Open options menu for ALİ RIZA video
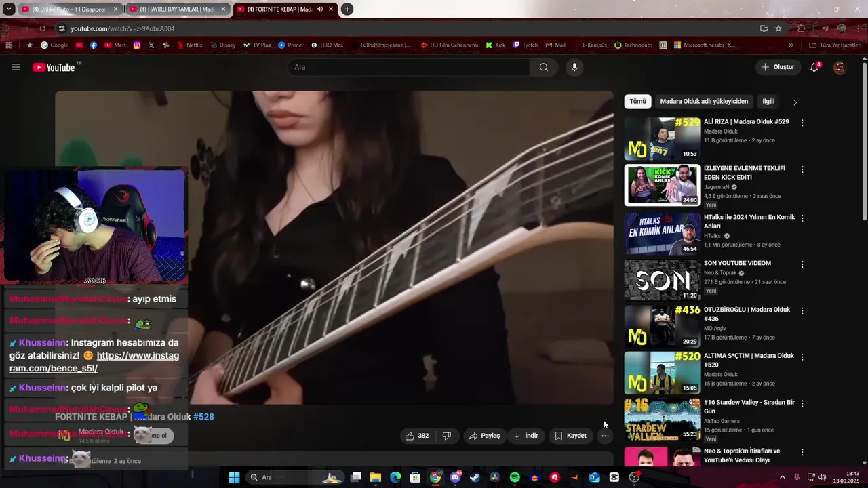The height and width of the screenshot is (488, 868). click(x=802, y=123)
